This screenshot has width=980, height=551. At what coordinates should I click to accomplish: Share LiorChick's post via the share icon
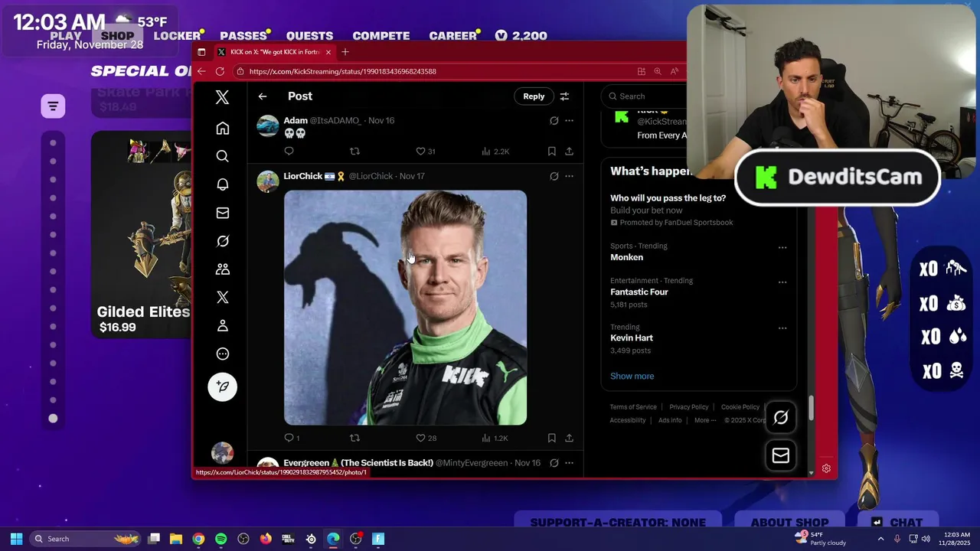[569, 438]
